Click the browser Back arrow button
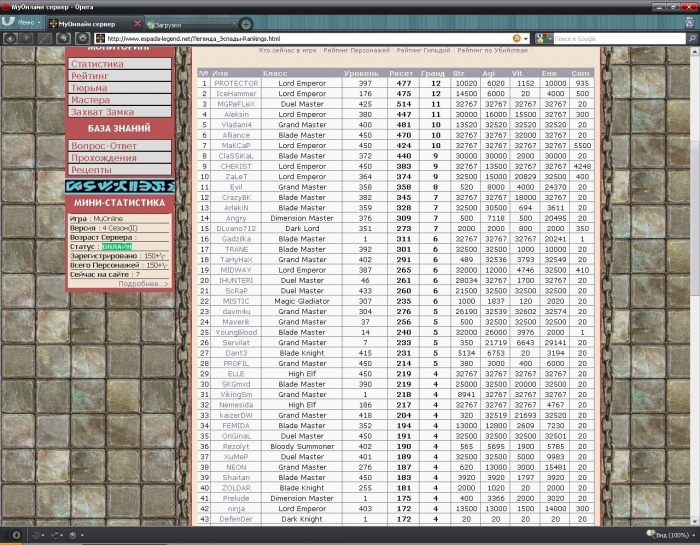This screenshot has height=545, width=700. (10, 38)
